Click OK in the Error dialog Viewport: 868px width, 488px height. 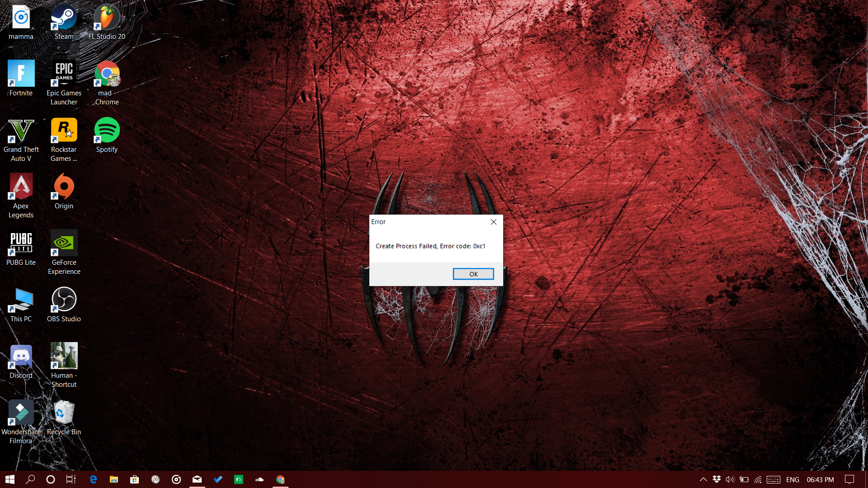point(473,274)
